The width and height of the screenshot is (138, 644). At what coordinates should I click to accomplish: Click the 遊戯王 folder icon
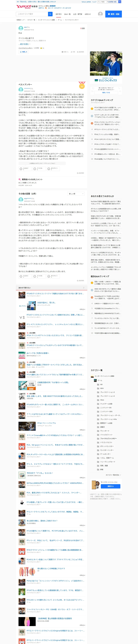click(98, 427)
